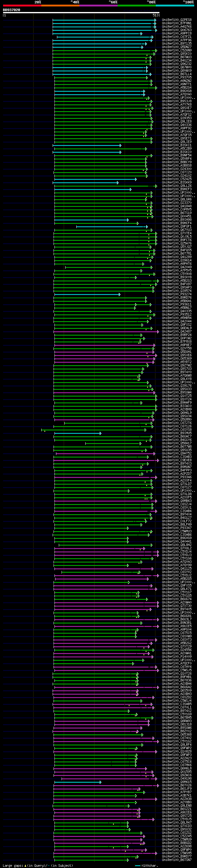Select the UniRef100_C6T2T6 label

[177, 423]
